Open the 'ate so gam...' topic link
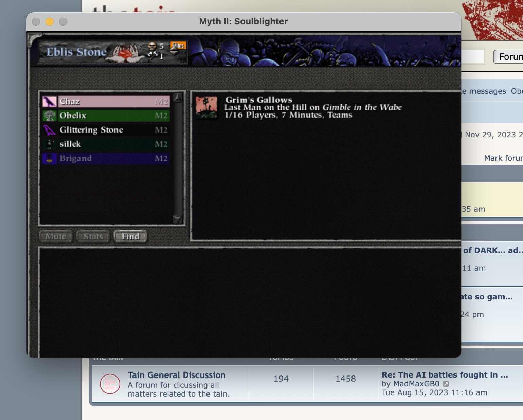 coord(487,297)
